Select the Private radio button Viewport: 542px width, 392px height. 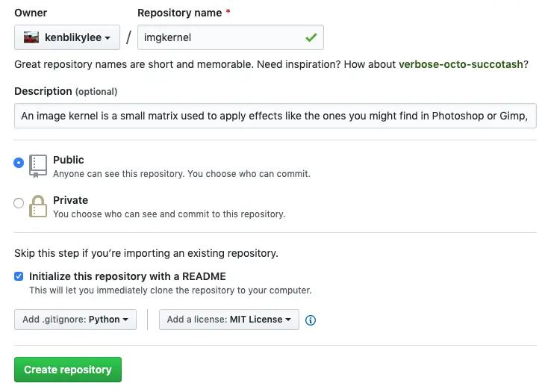coord(19,203)
